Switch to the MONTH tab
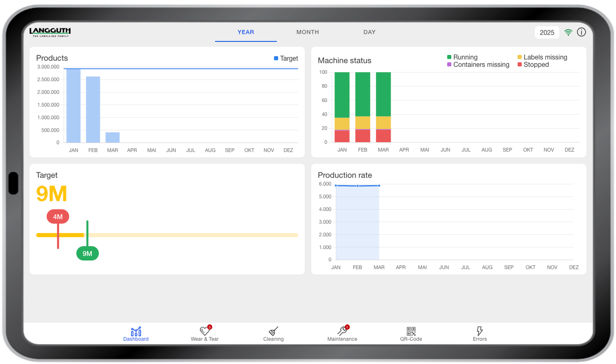 point(307,32)
